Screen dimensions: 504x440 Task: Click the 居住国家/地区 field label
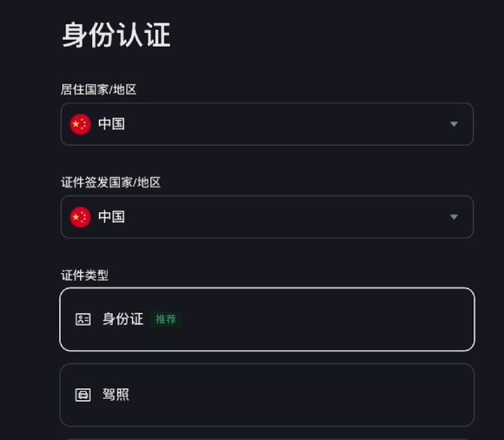(98, 89)
